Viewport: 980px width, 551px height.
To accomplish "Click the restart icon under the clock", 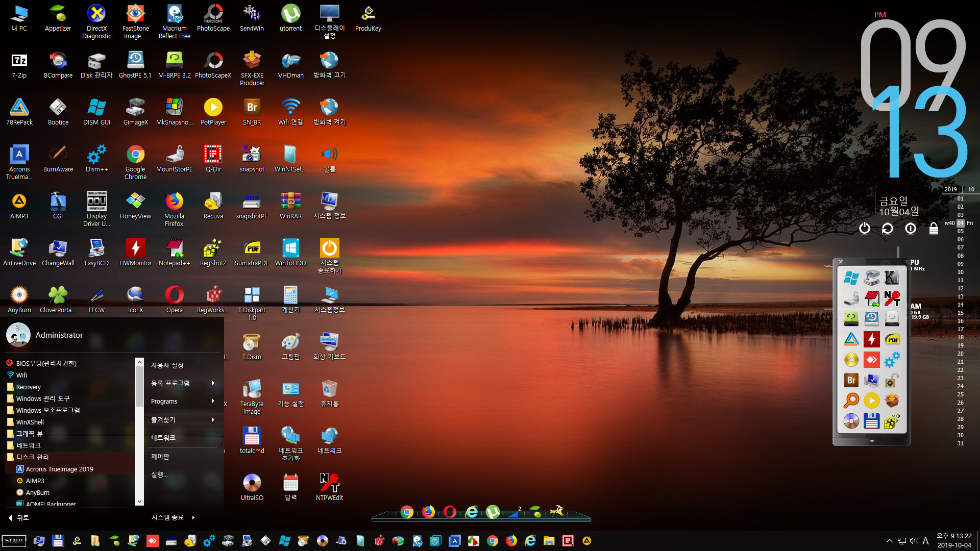I will click(887, 228).
